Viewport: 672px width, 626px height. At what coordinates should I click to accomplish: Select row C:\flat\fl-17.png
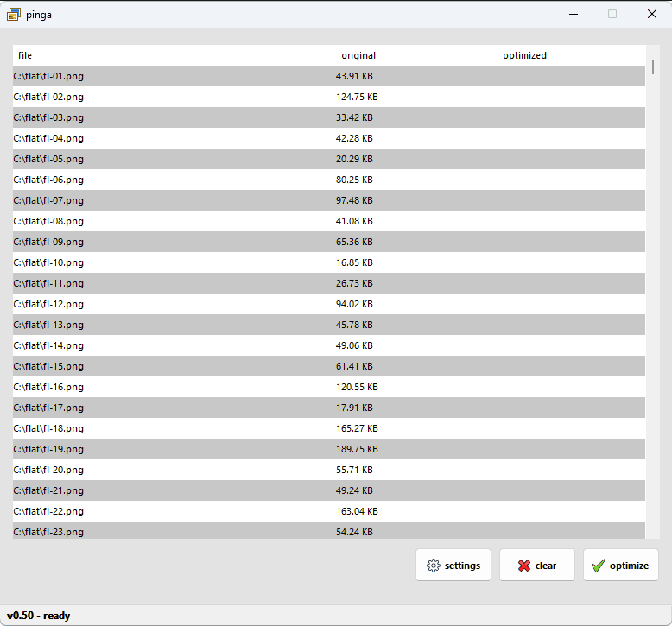[x=329, y=408]
